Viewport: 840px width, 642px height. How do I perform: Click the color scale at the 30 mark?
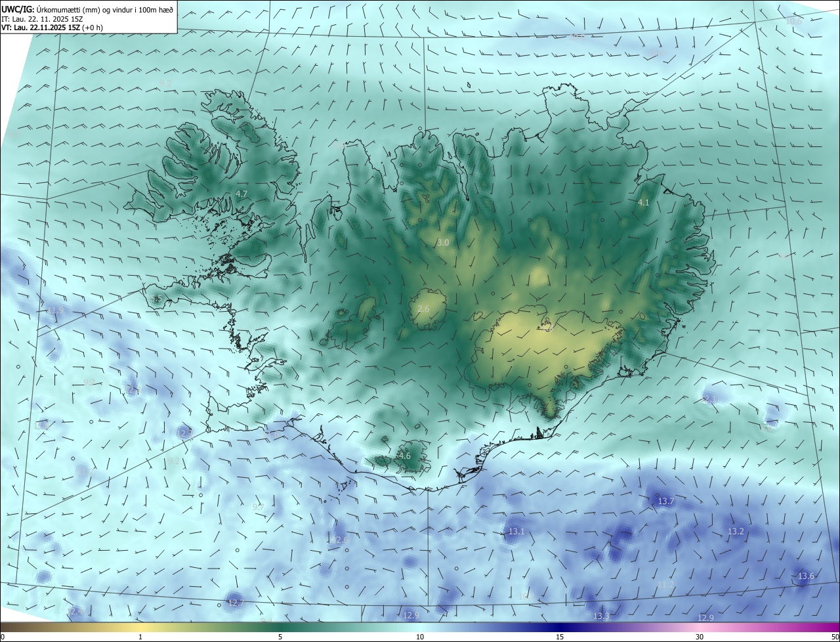(700, 637)
